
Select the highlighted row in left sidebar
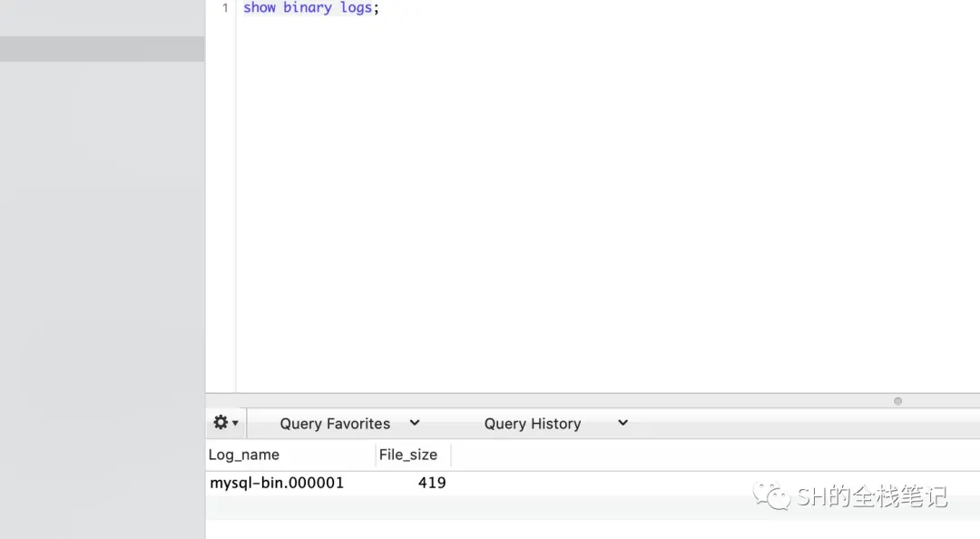(x=102, y=49)
